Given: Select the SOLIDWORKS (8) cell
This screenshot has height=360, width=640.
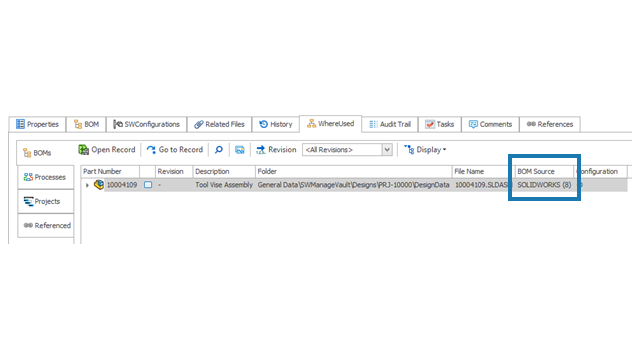Looking at the screenshot, I should (x=544, y=185).
